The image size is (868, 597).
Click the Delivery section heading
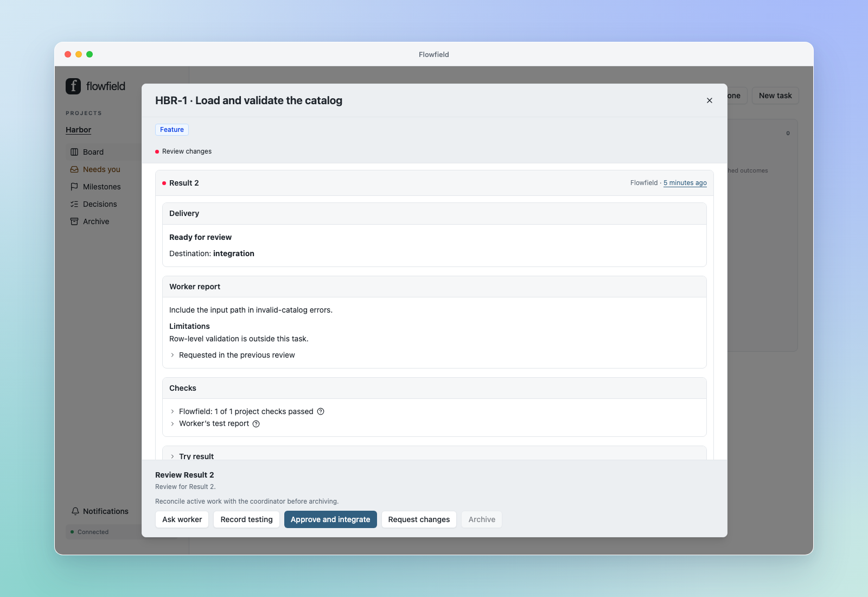[x=184, y=213]
